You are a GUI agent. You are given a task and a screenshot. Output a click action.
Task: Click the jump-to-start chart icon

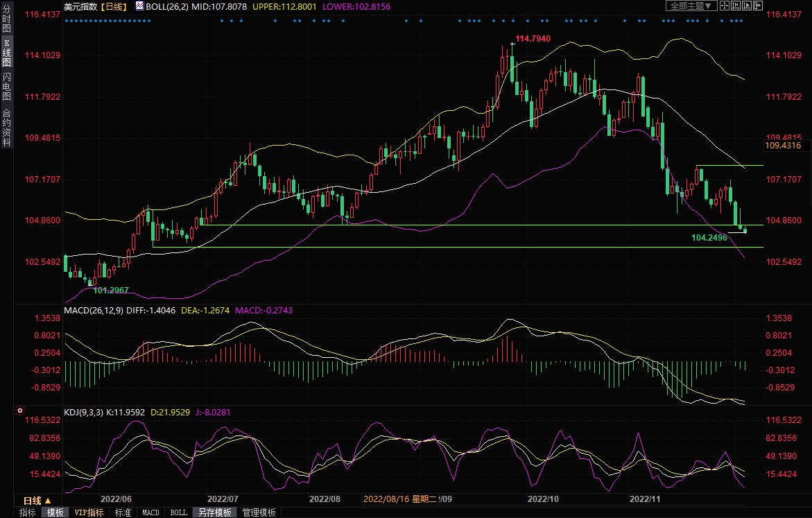pyautogui.click(x=736, y=6)
